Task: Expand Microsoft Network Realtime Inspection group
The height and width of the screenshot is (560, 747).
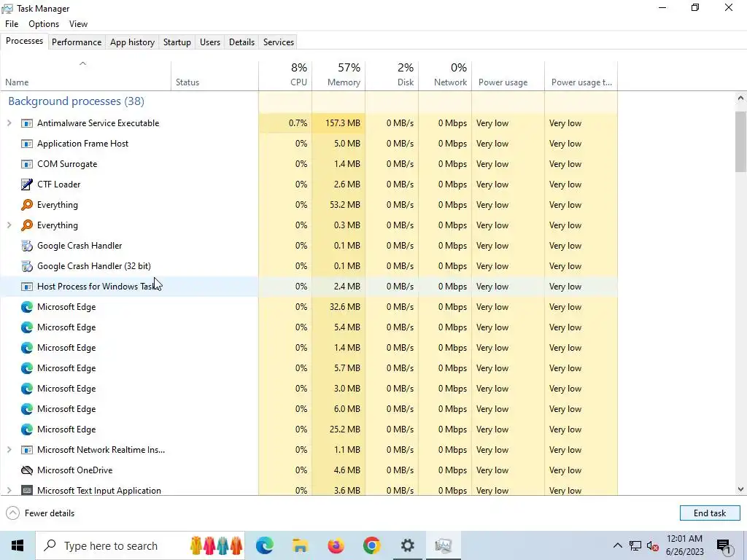Action: pos(9,450)
